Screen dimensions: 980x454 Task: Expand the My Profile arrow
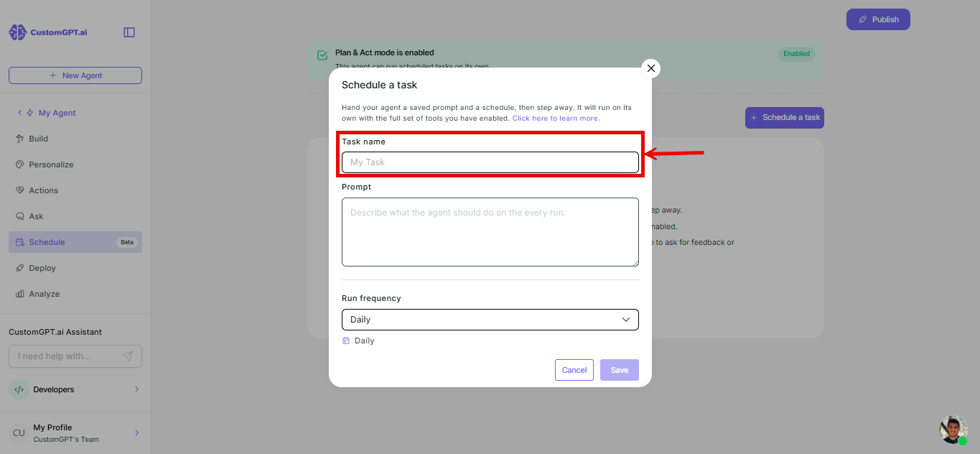click(136, 433)
